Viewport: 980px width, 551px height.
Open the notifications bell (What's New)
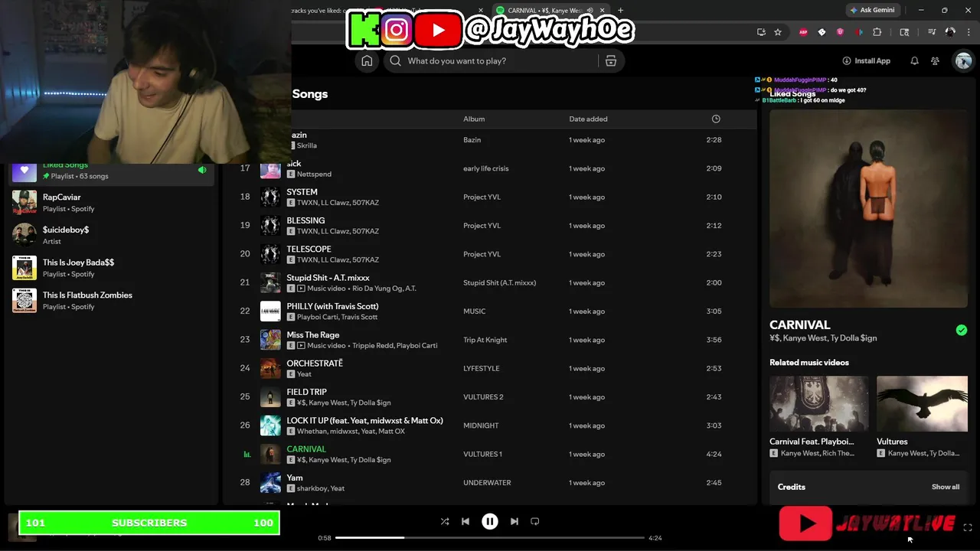pos(914,61)
